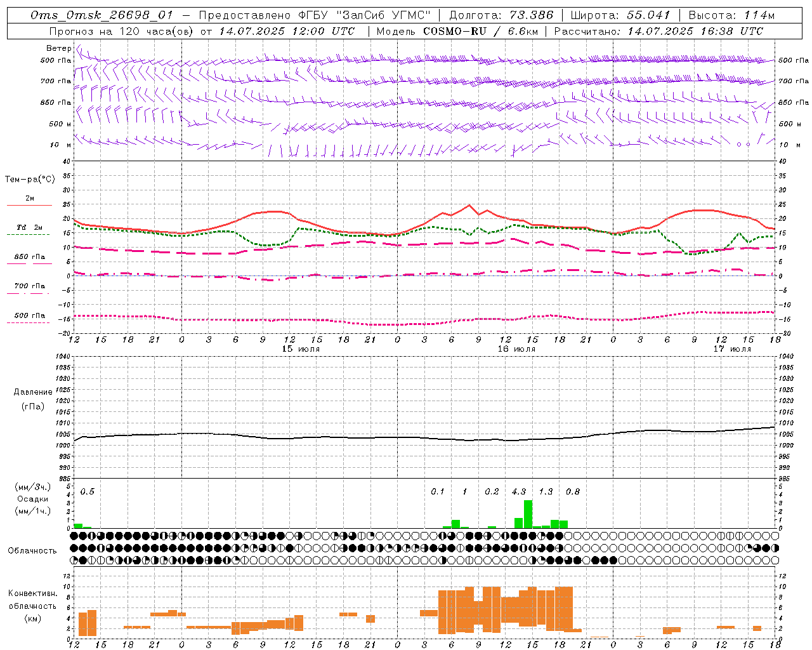This screenshot has width=812, height=650.
Task: Click the text "Прогноз на 120 часа(ов)"
Action: [122, 31]
